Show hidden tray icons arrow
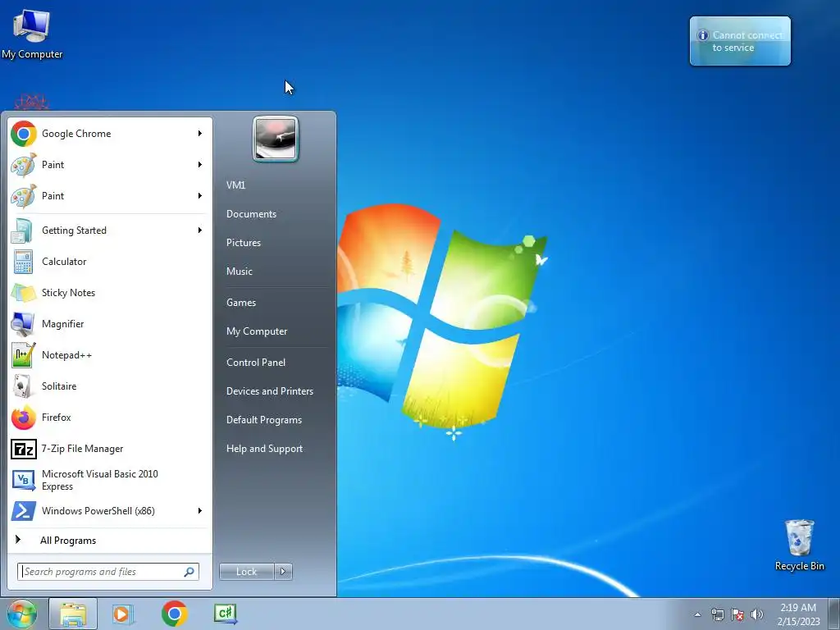Screen dimensions: 840x630 click(697, 614)
